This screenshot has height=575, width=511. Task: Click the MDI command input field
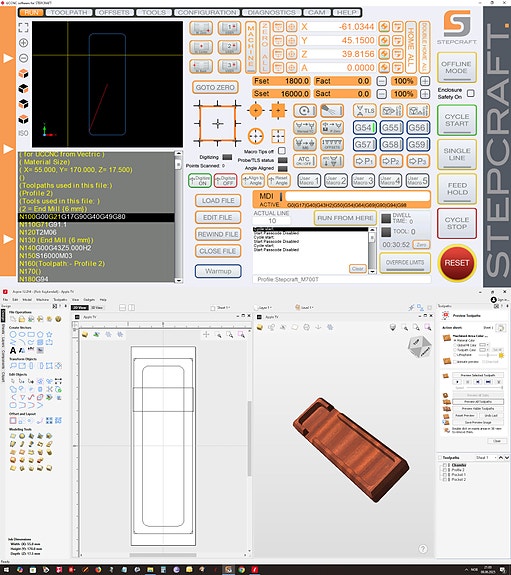pyautogui.click(x=357, y=196)
